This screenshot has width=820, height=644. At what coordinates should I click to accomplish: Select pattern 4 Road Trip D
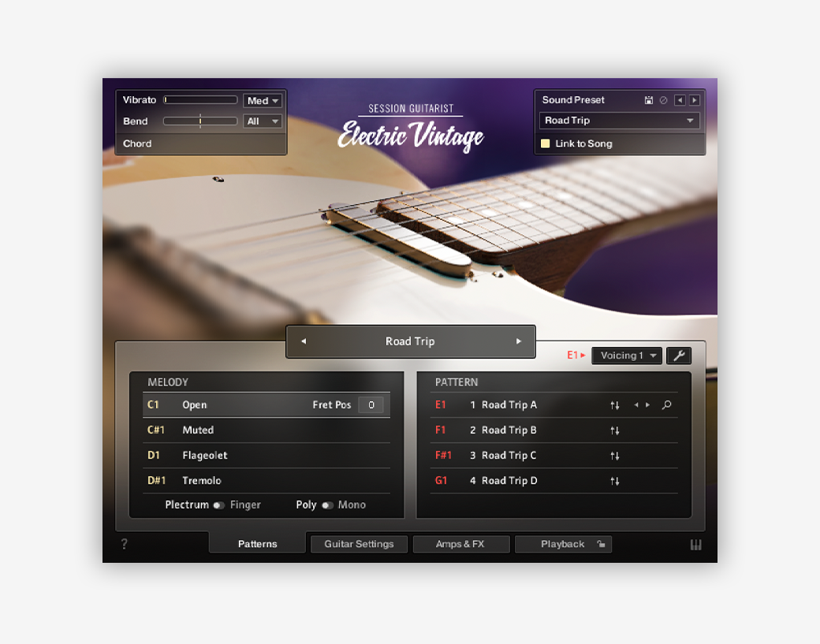(x=553, y=480)
